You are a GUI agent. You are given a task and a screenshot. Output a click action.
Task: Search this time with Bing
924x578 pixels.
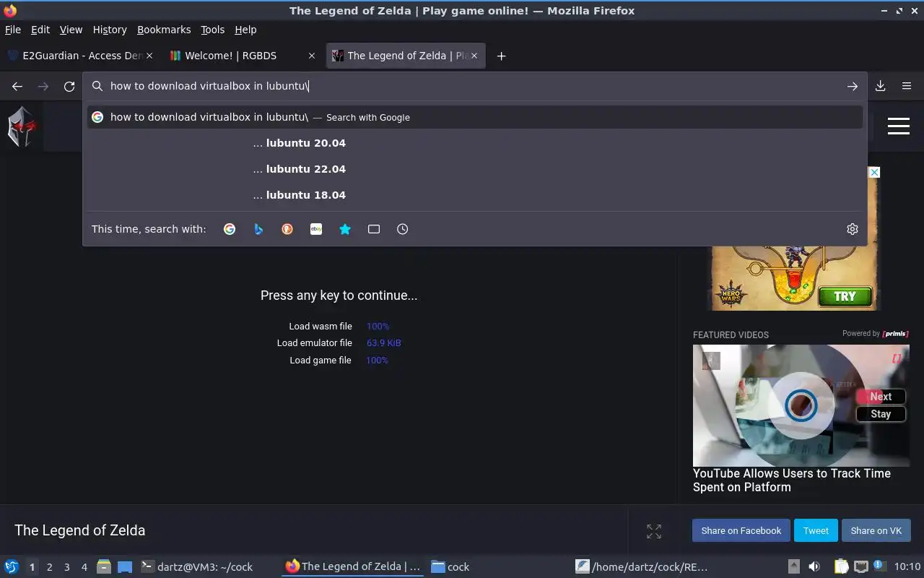tap(258, 229)
